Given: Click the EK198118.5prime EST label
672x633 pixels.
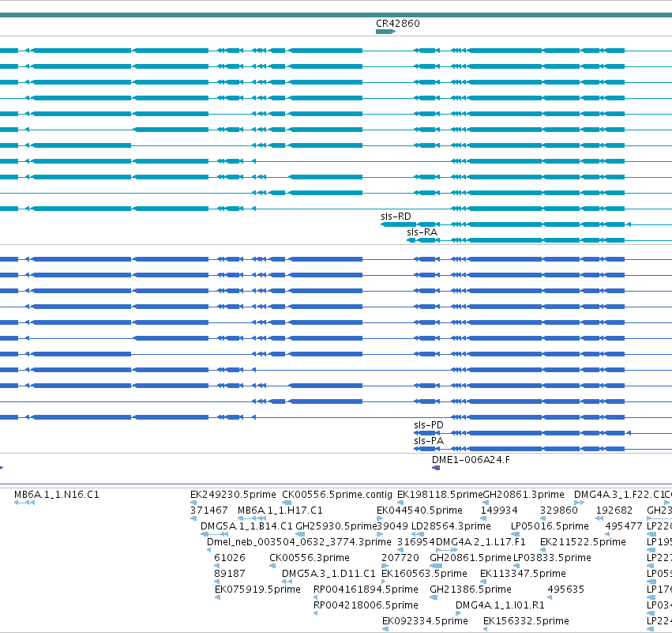Looking at the screenshot, I should pos(440,495).
